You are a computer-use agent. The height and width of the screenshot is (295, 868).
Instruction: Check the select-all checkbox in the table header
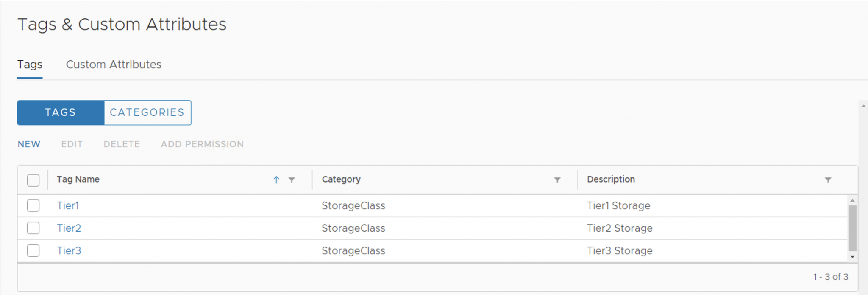33,180
